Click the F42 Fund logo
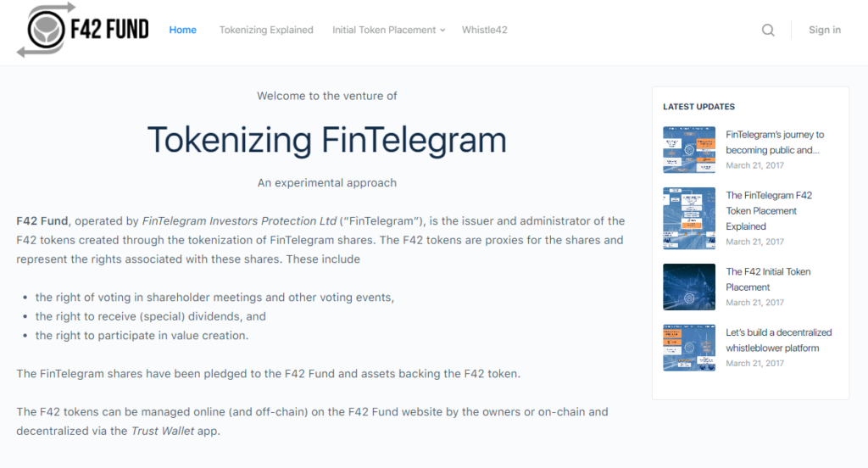 82,31
